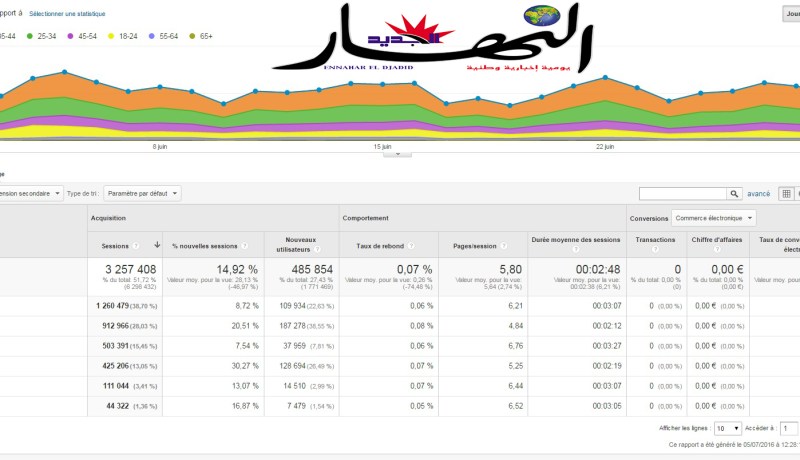Click the Sessions help question-mark icon
This screenshot has height=460, width=800.
(x=136, y=246)
